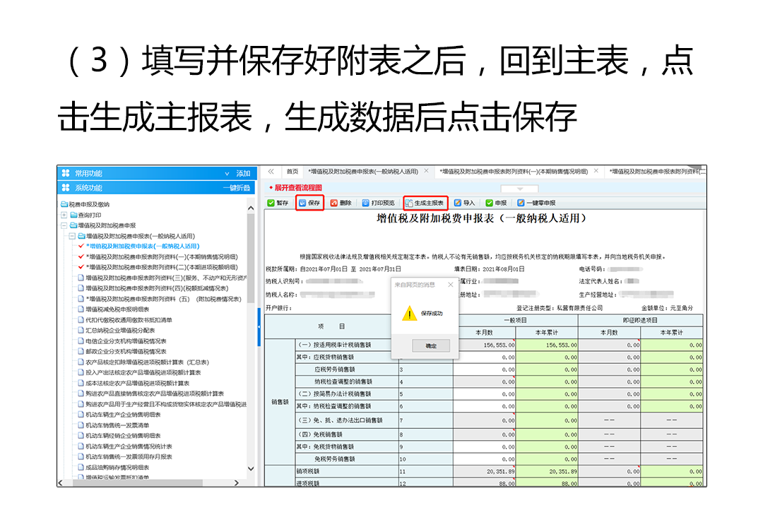Select the 增值税及附加税费申报表(一般纳税人适用) tab
The image size is (763, 532).
pyautogui.click(x=363, y=172)
